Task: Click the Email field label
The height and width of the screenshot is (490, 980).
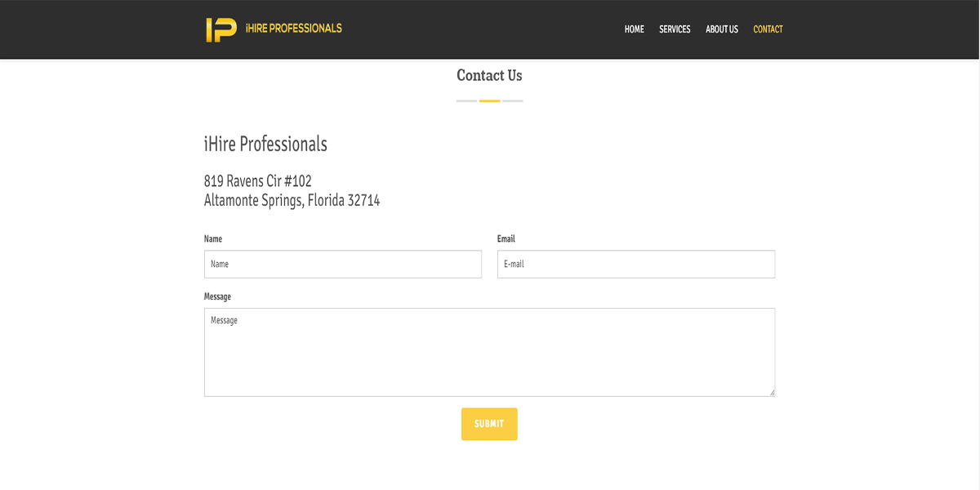Action: click(506, 238)
